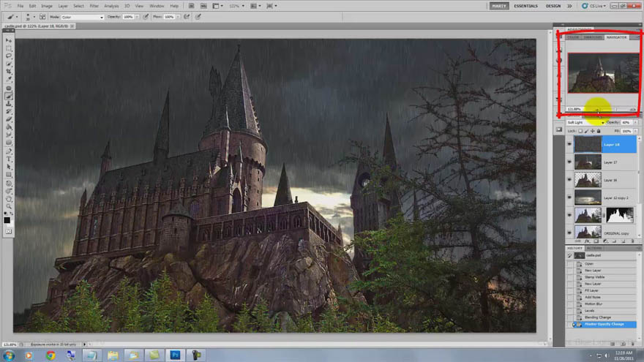Hide ORIGINAL copy layer visibility eye

[x=569, y=233]
